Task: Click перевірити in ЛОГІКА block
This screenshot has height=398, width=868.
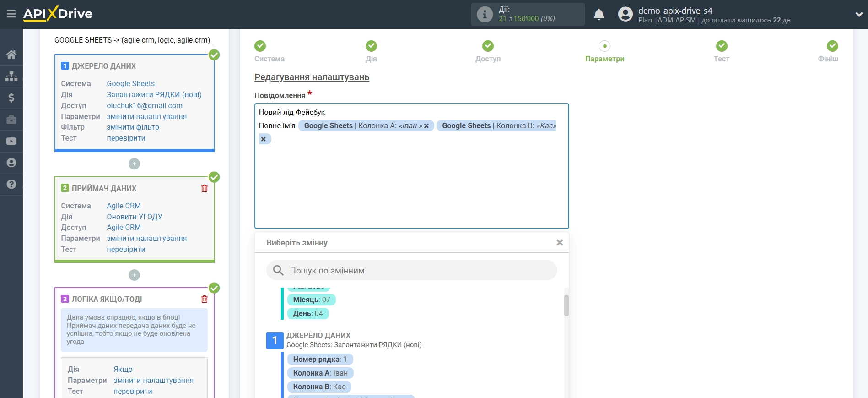Action: coord(133,391)
